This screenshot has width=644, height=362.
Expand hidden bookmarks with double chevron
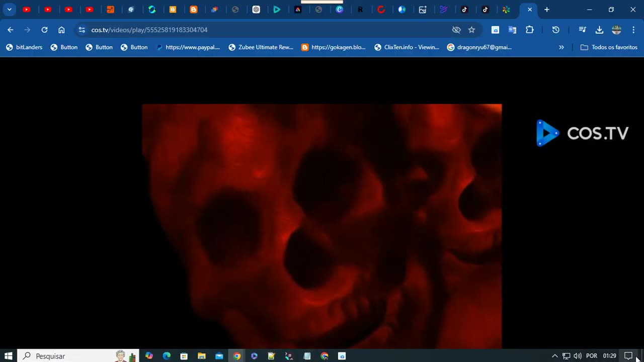[x=561, y=47]
